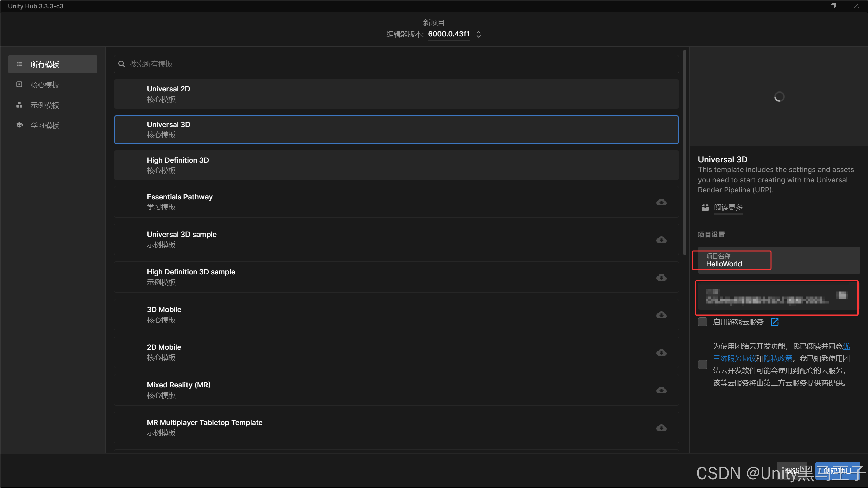The image size is (868, 488).
Task: Enable the 启用游戏云服务 checkbox
Action: click(x=703, y=322)
